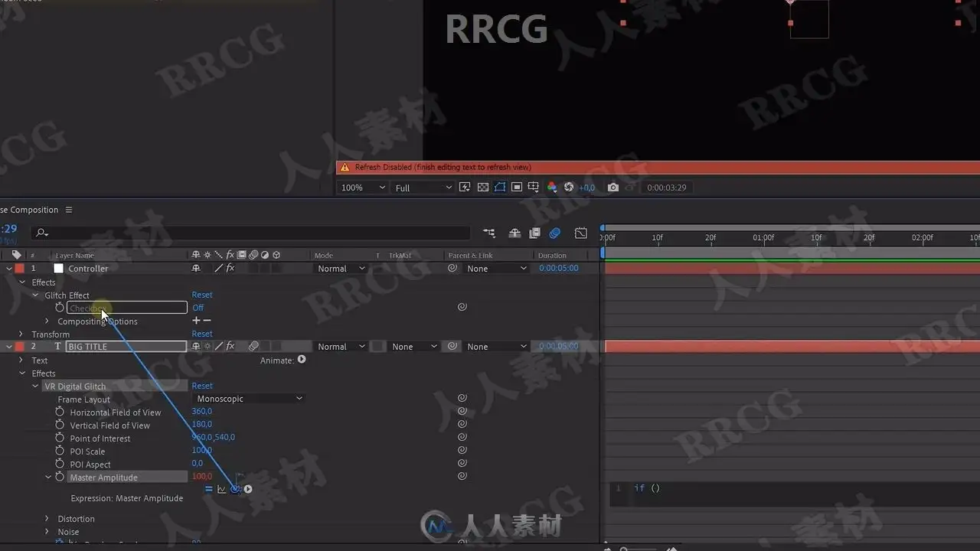The height and width of the screenshot is (551, 980).
Task: Select the BIG TITLE layer name
Action: point(127,347)
